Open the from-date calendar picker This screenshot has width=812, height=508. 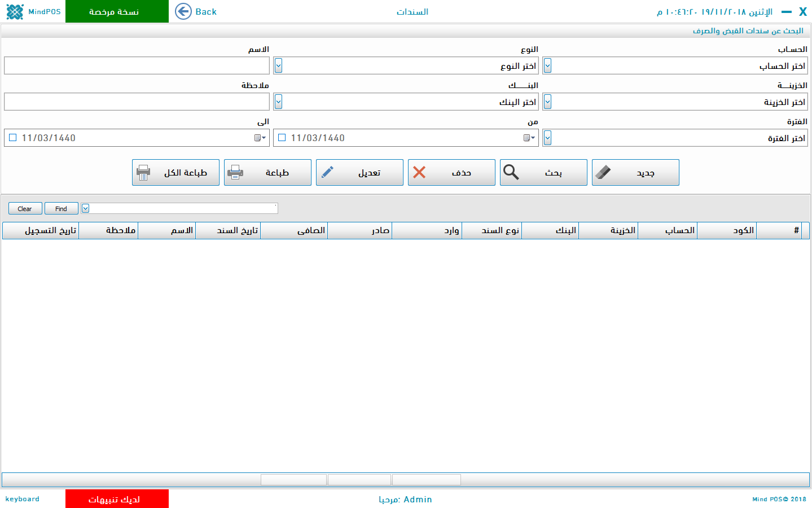[x=529, y=138]
